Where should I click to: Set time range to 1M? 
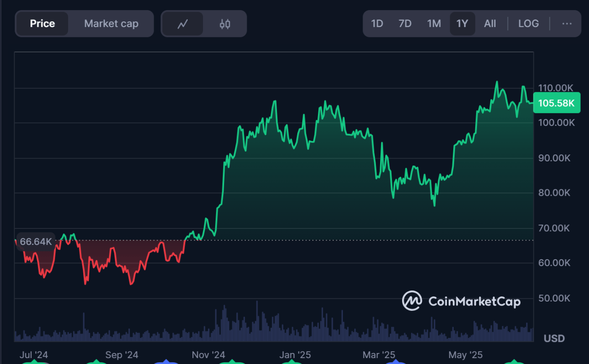(434, 24)
